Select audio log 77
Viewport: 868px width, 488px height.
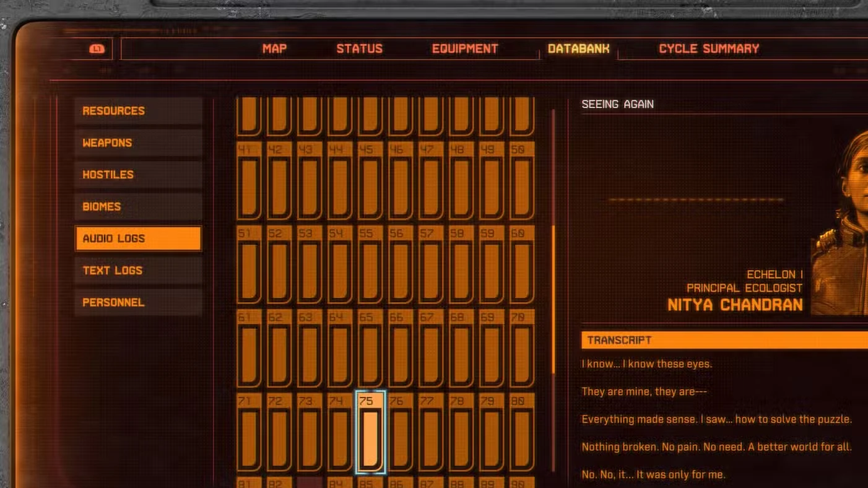[431, 432]
